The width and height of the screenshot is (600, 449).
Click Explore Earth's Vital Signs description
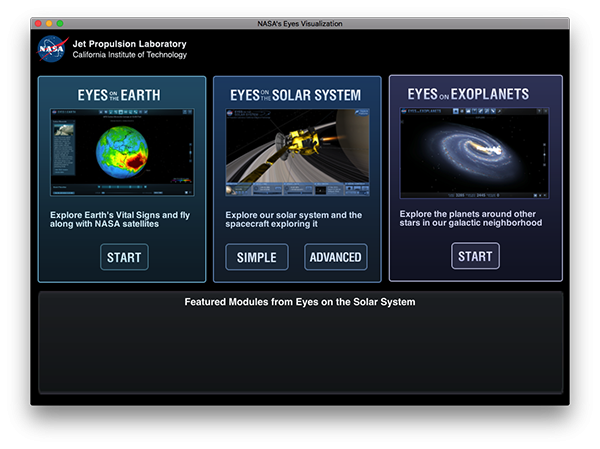(120, 219)
